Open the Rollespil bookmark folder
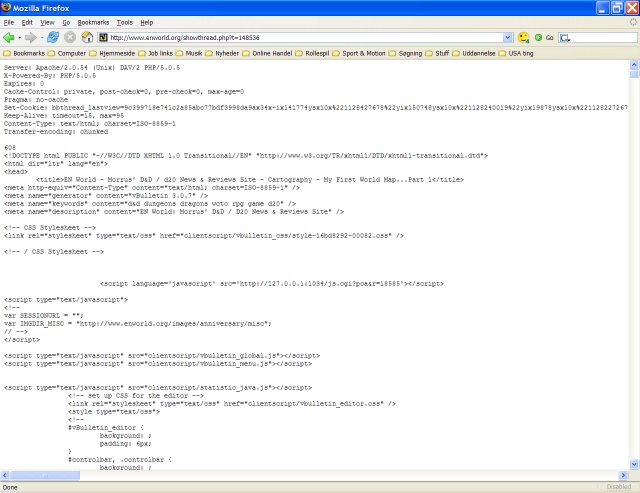 point(312,53)
